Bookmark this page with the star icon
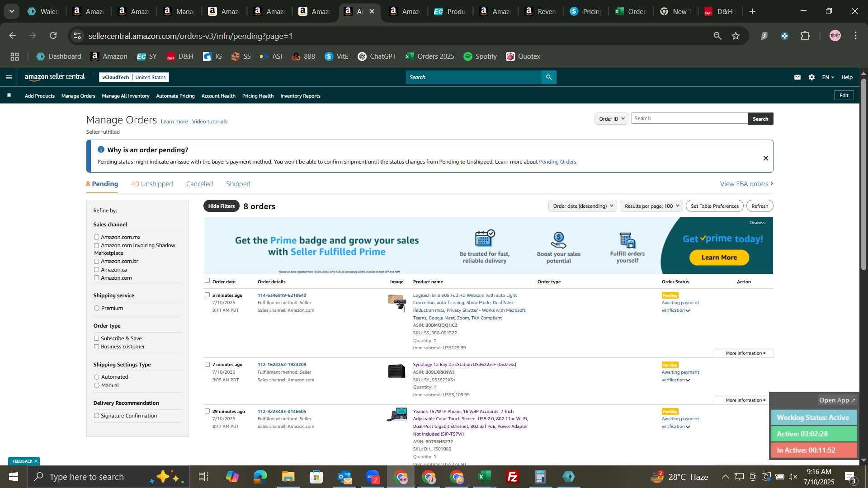The width and height of the screenshot is (868, 488). [736, 36]
